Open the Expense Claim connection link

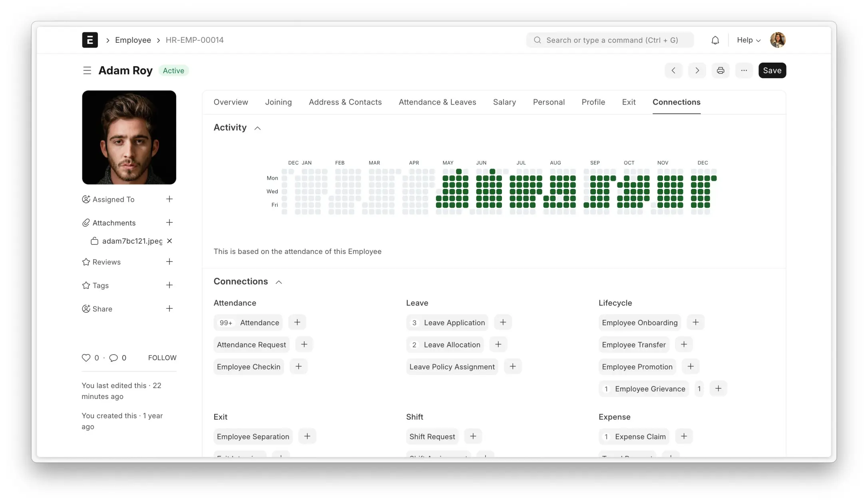640,437
